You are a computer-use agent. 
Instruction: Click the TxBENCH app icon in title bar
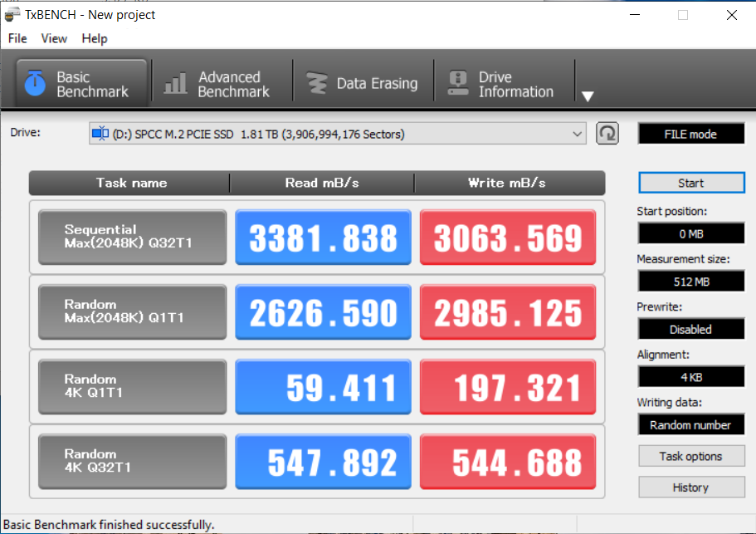click(x=12, y=14)
